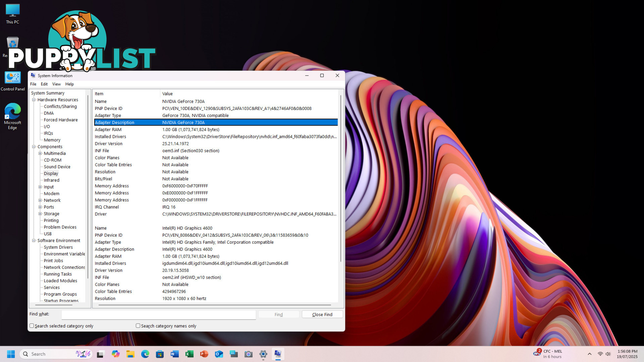The width and height of the screenshot is (644, 362).
Task: Select System Information taskbar icon
Action: point(278,354)
